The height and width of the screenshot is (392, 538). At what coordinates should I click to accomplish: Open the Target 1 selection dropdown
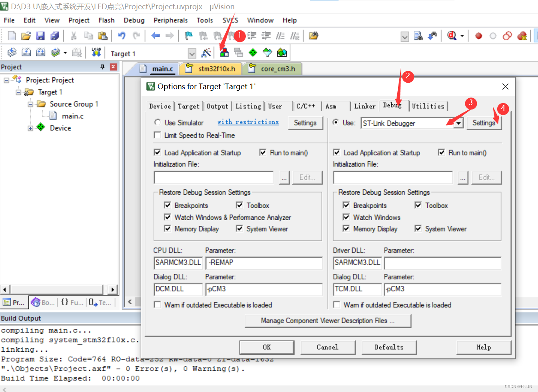192,54
